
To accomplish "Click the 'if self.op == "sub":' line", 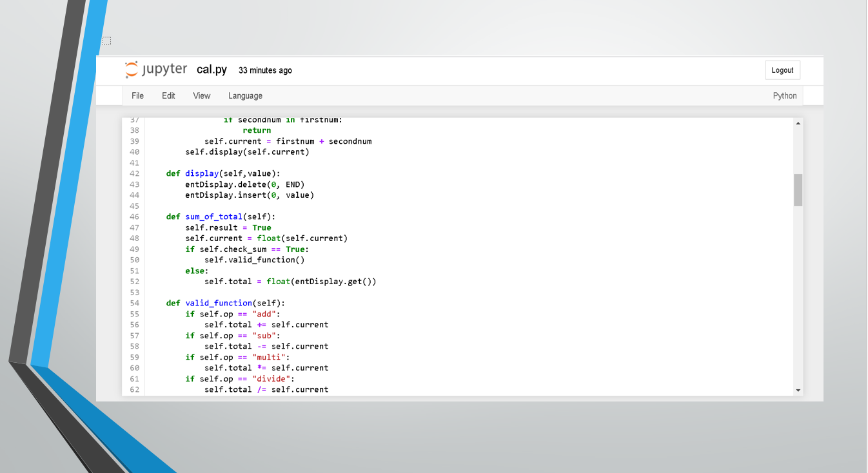I will point(233,335).
